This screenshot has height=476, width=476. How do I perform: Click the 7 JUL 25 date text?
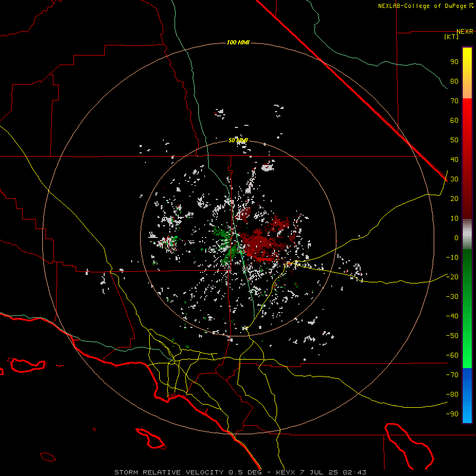pyautogui.click(x=319, y=472)
